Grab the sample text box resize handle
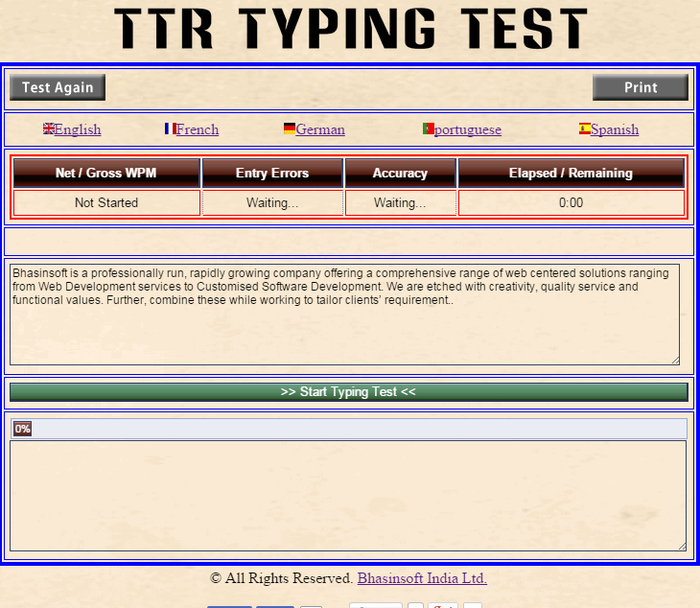 (x=676, y=361)
